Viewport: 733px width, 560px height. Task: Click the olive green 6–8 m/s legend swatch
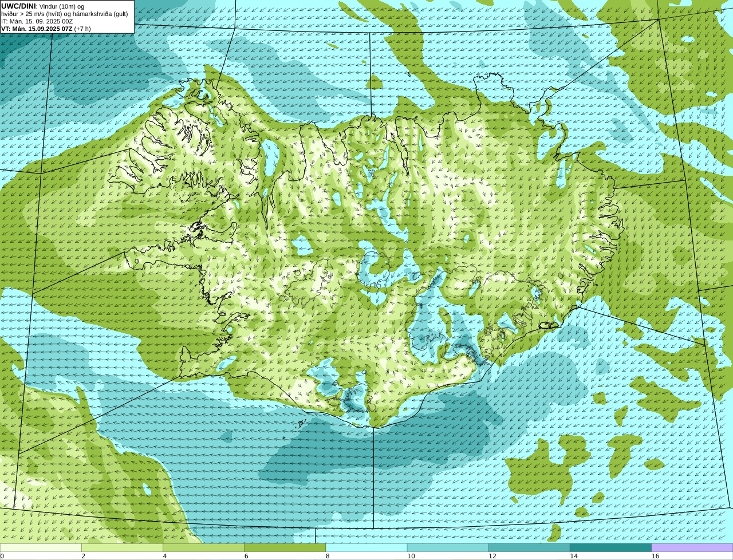[x=285, y=548]
